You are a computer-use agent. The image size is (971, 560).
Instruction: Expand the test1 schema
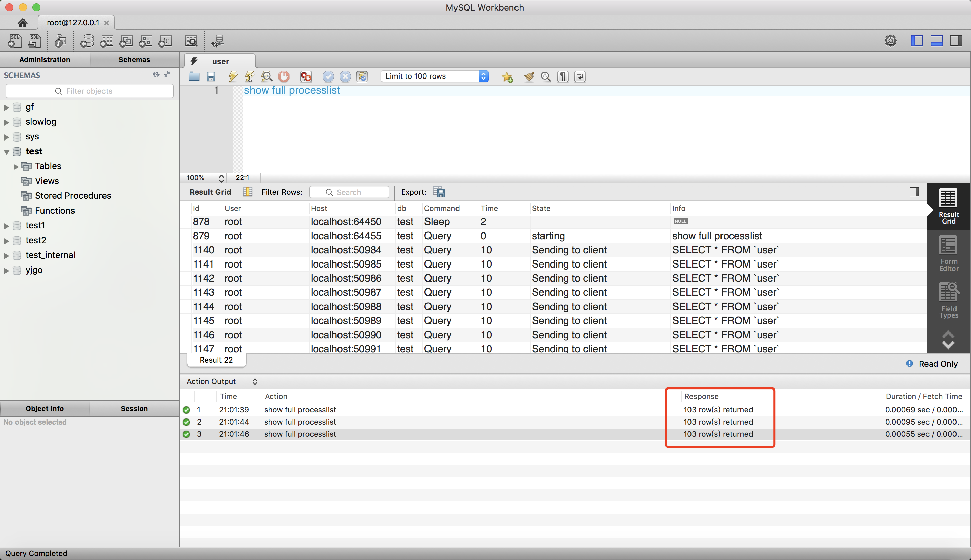coord(6,226)
